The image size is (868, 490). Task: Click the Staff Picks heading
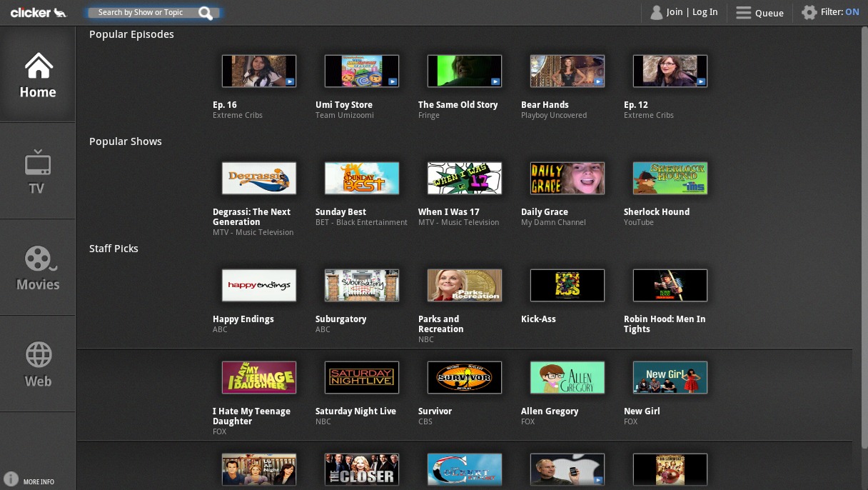(x=113, y=249)
